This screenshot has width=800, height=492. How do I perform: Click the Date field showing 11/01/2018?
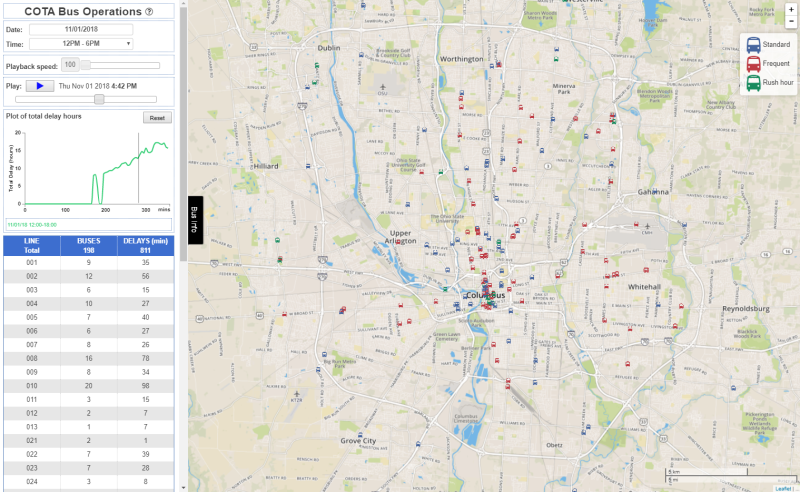point(81,29)
